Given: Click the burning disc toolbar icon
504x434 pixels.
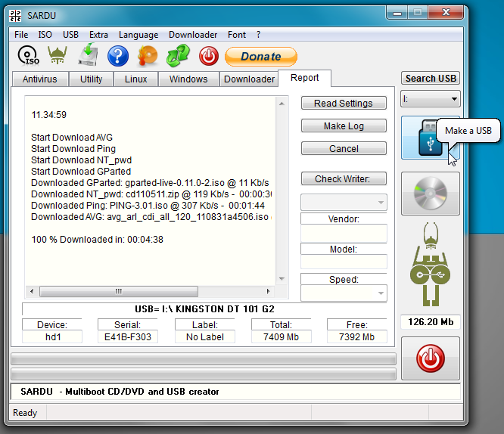Looking at the screenshot, I should [148, 56].
